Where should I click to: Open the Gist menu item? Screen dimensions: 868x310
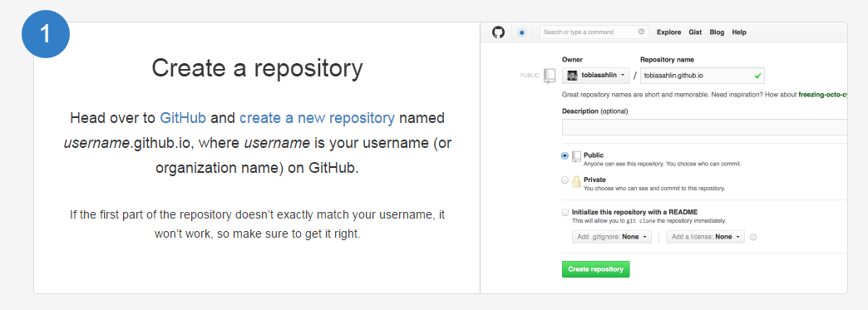[695, 32]
